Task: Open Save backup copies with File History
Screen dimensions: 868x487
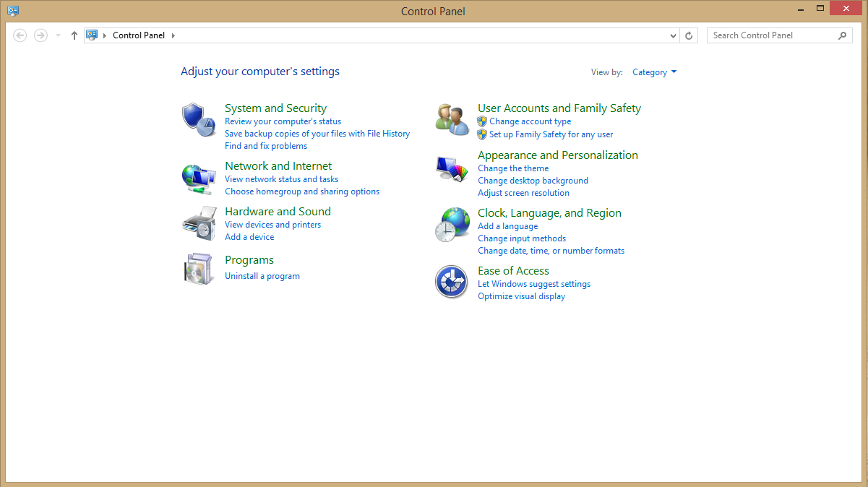Action: point(317,134)
